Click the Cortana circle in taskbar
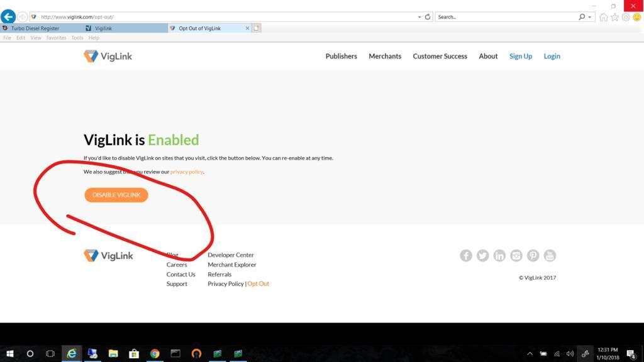644x362 pixels. (x=30, y=353)
